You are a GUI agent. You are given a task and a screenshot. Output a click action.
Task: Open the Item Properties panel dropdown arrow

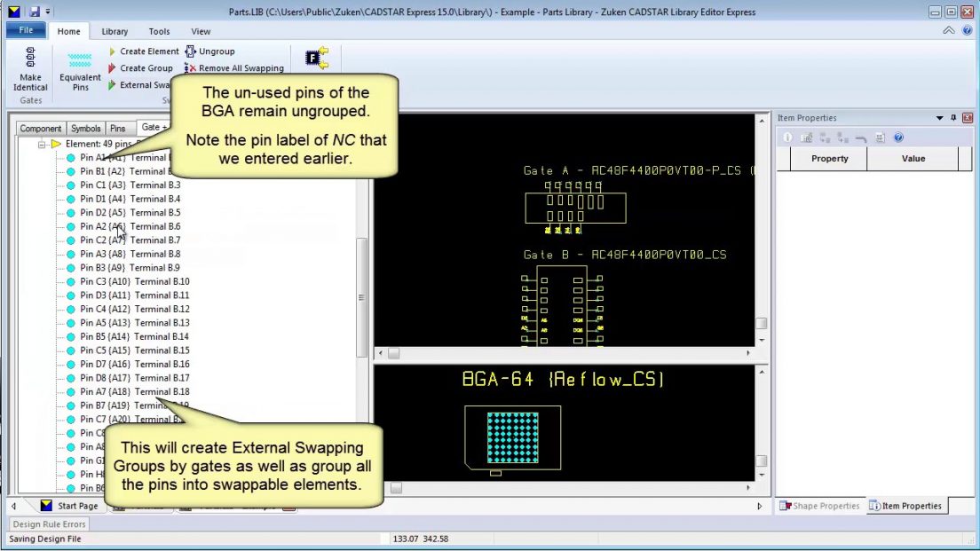pyautogui.click(x=939, y=117)
